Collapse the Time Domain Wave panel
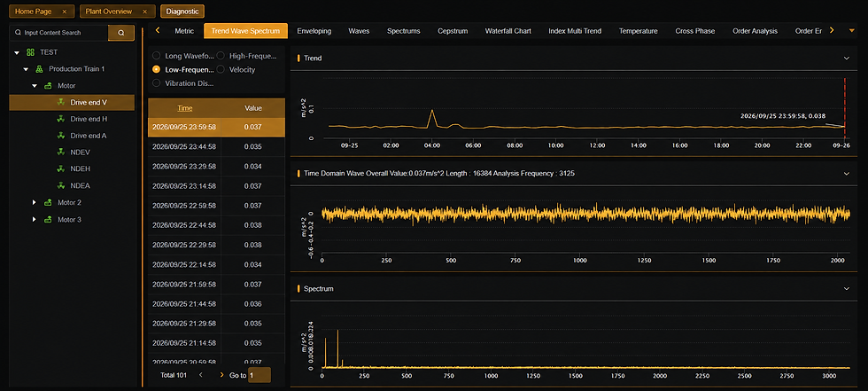 click(x=846, y=174)
